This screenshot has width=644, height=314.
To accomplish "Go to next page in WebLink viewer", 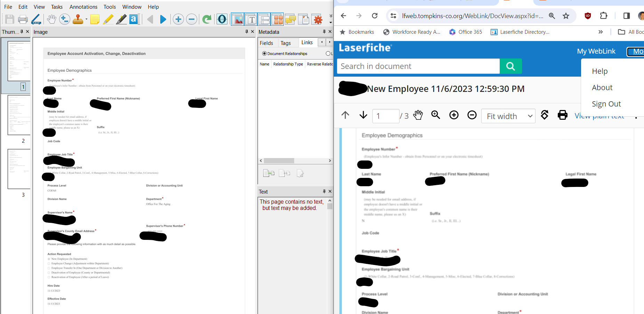I will click(363, 115).
